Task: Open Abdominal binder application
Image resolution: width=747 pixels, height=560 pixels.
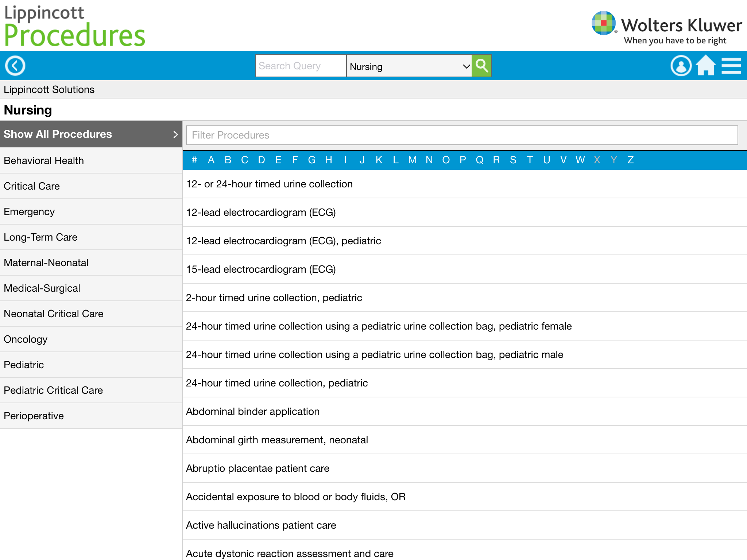Action: click(465, 412)
